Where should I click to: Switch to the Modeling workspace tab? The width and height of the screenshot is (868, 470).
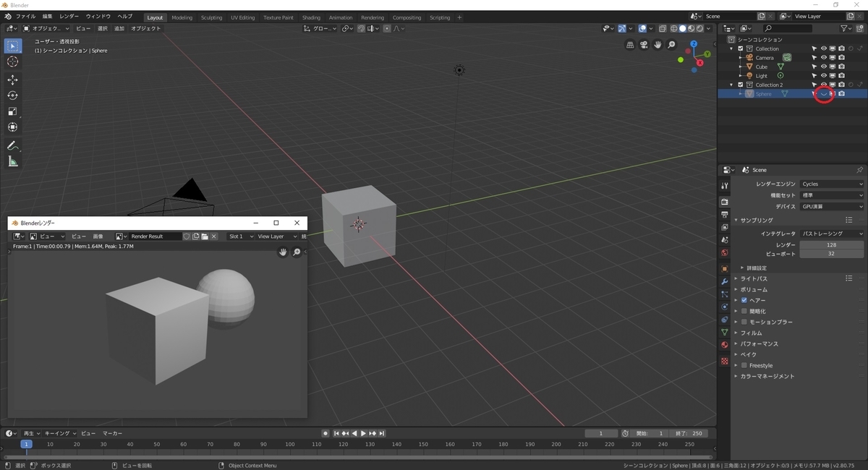click(182, 17)
